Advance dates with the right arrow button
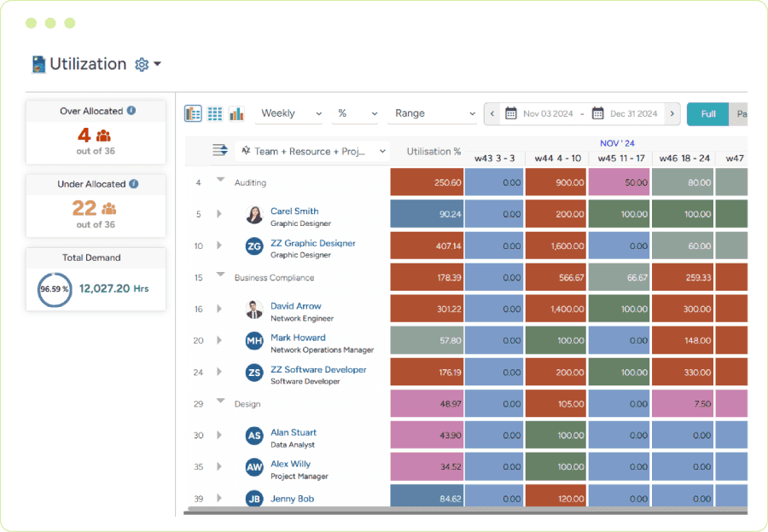Image resolution: width=768 pixels, height=532 pixels. (672, 113)
